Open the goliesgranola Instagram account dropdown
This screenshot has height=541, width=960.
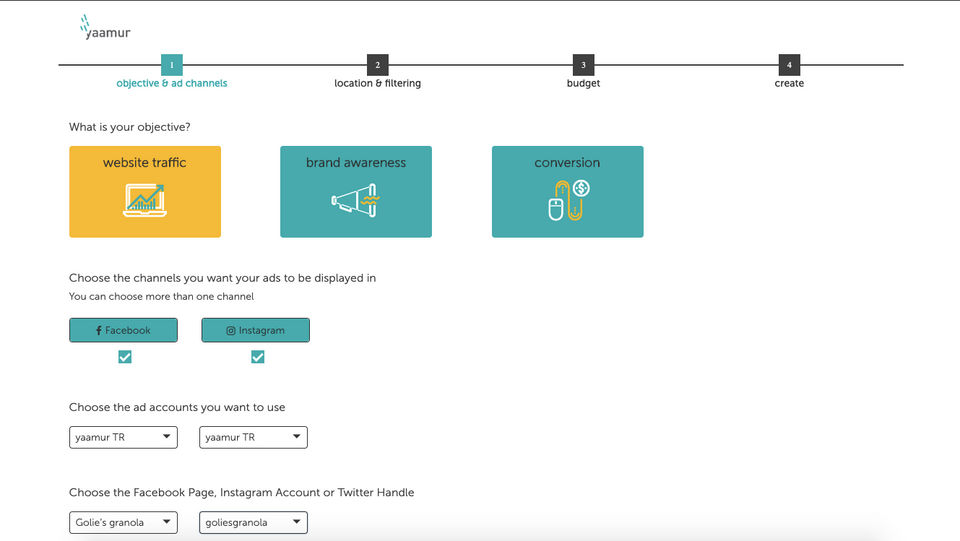tap(253, 522)
